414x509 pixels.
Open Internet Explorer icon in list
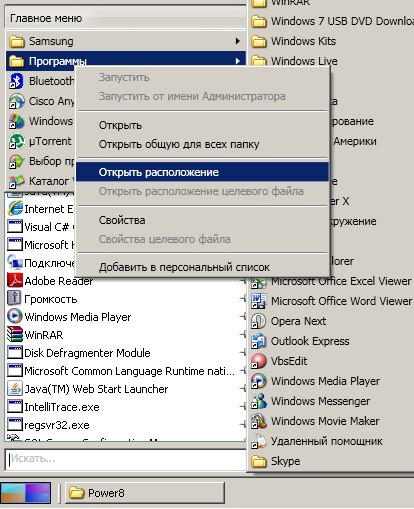click(15, 209)
